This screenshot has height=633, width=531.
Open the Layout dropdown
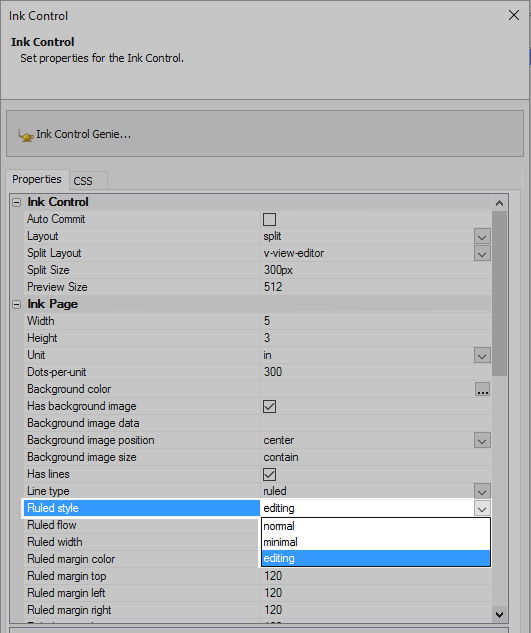[x=483, y=237]
